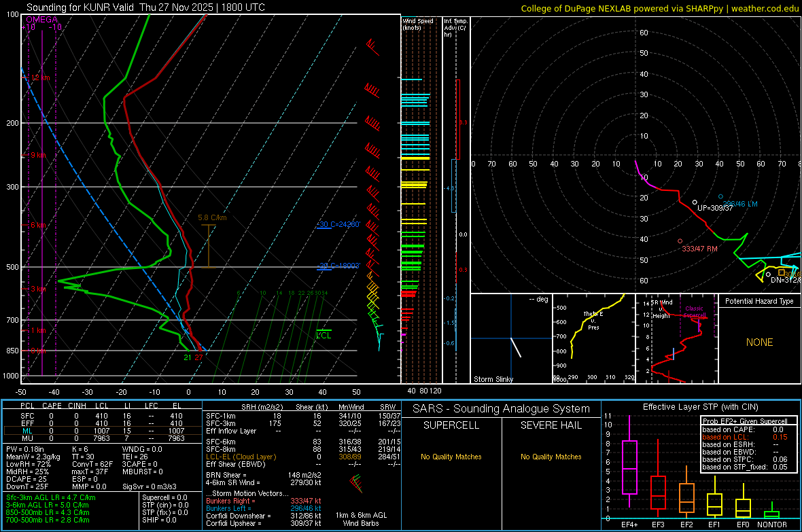Click the red EF3 box plot
The width and height of the screenshot is (802, 532).
(x=658, y=478)
